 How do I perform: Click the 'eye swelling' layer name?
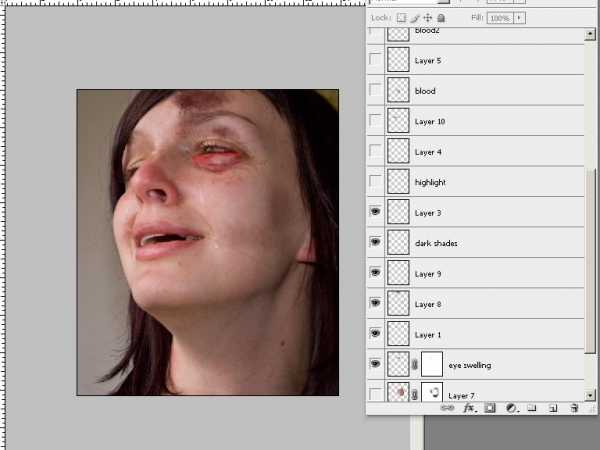[470, 365]
